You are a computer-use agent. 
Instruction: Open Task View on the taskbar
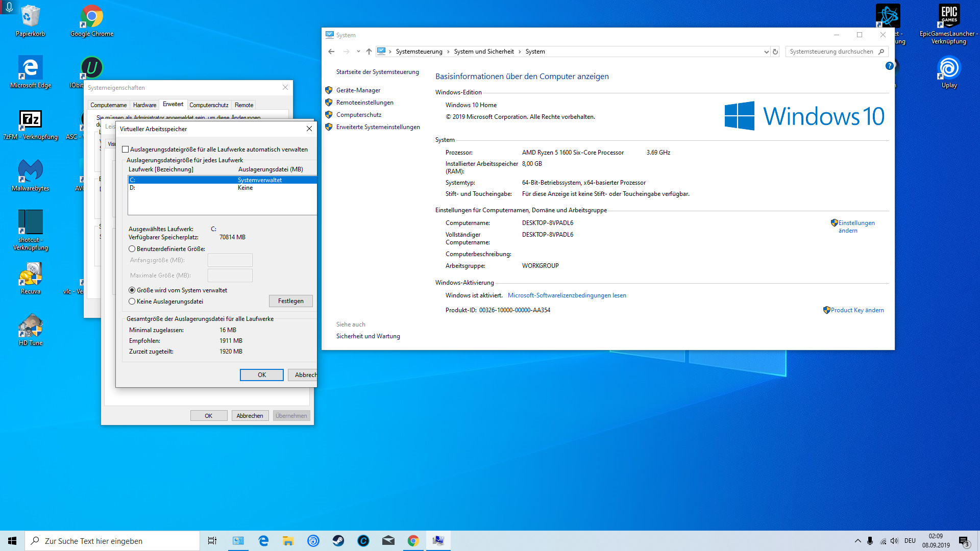[212, 541]
